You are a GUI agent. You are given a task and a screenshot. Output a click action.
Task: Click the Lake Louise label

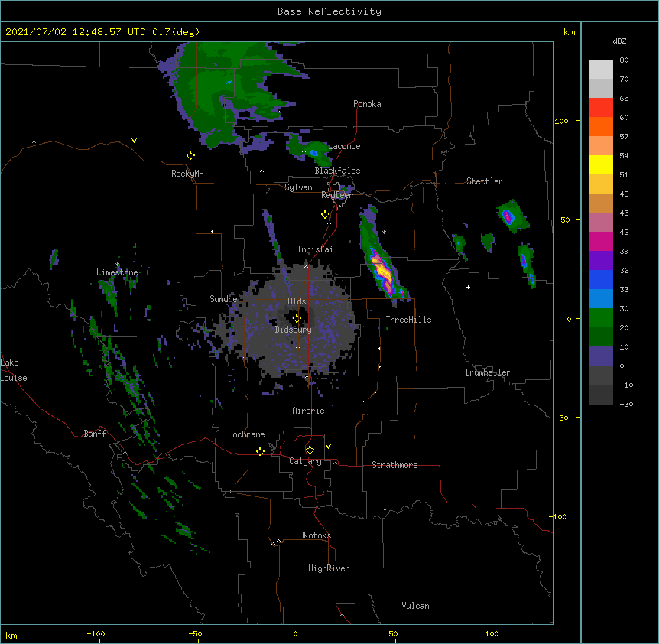coord(12,370)
